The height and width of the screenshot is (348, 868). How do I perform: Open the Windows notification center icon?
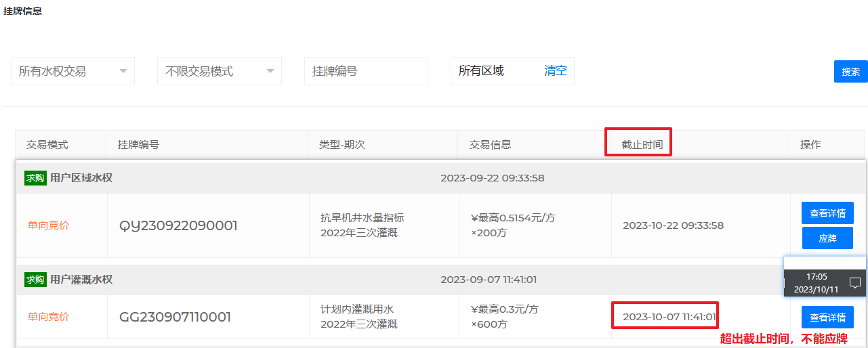point(855,283)
